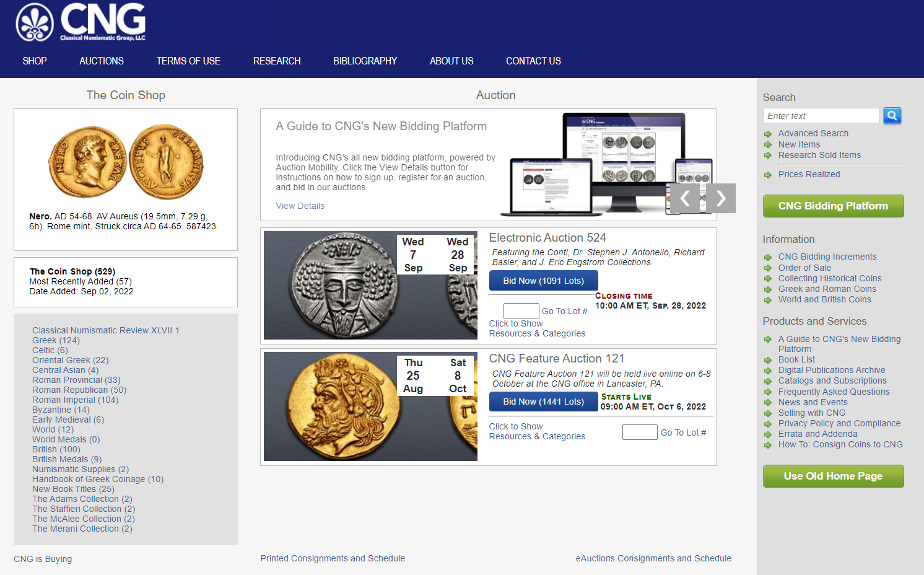Click the search magnifier button
924x575 pixels.
point(892,115)
